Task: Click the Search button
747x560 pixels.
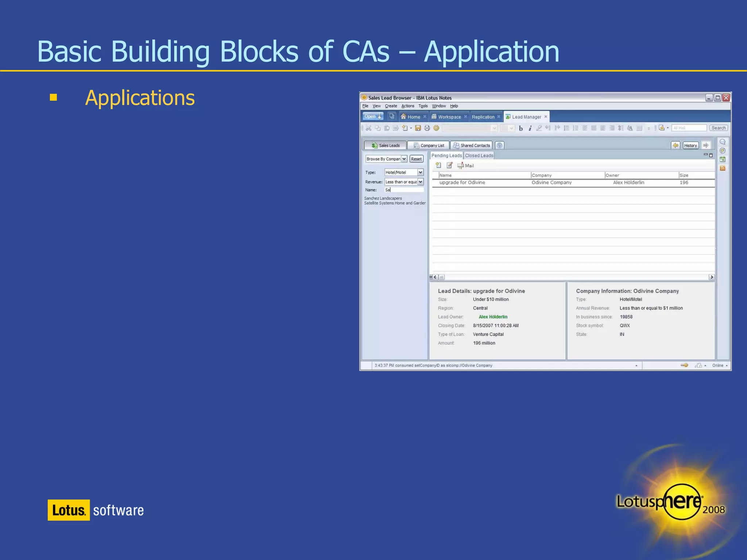Action: (719, 128)
